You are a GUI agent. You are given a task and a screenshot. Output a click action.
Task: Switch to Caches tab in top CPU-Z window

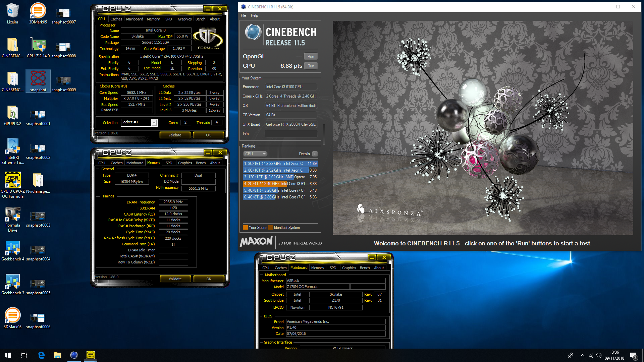coord(116,19)
